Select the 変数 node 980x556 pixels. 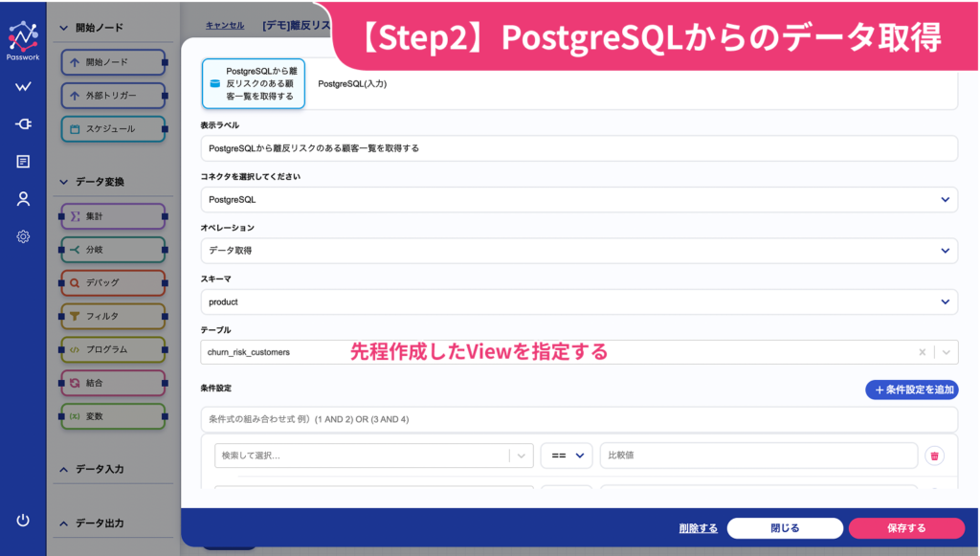[113, 416]
